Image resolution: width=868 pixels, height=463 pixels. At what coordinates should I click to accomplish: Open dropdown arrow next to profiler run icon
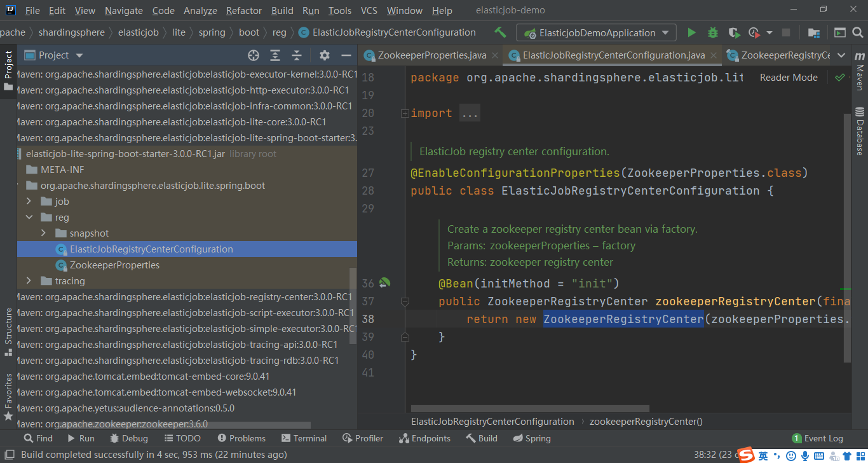pos(769,32)
